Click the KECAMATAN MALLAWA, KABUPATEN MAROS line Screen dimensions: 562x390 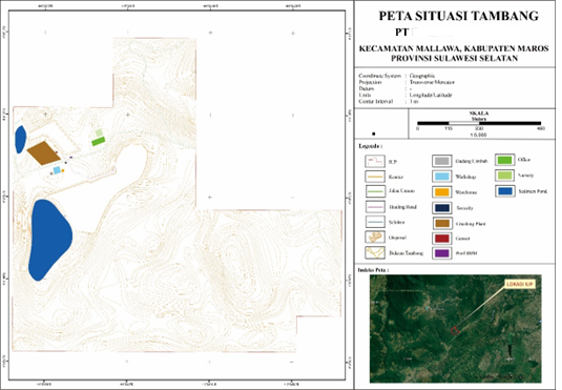[x=454, y=48]
